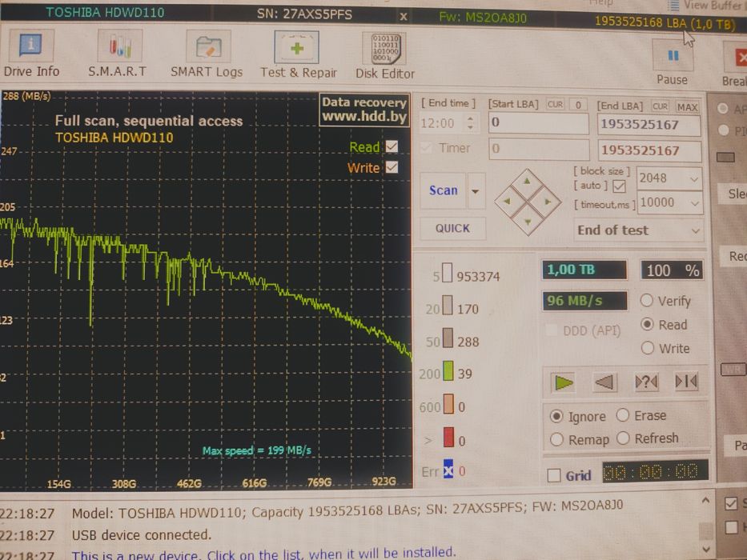Screen dimensions: 747x560
Task: Click the left arrow in diamond navigator
Action: 507,202
